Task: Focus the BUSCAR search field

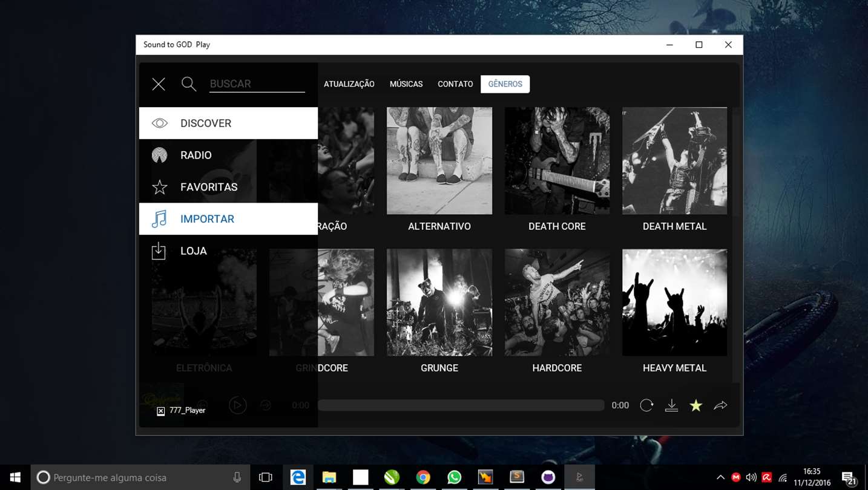Action: coord(257,84)
